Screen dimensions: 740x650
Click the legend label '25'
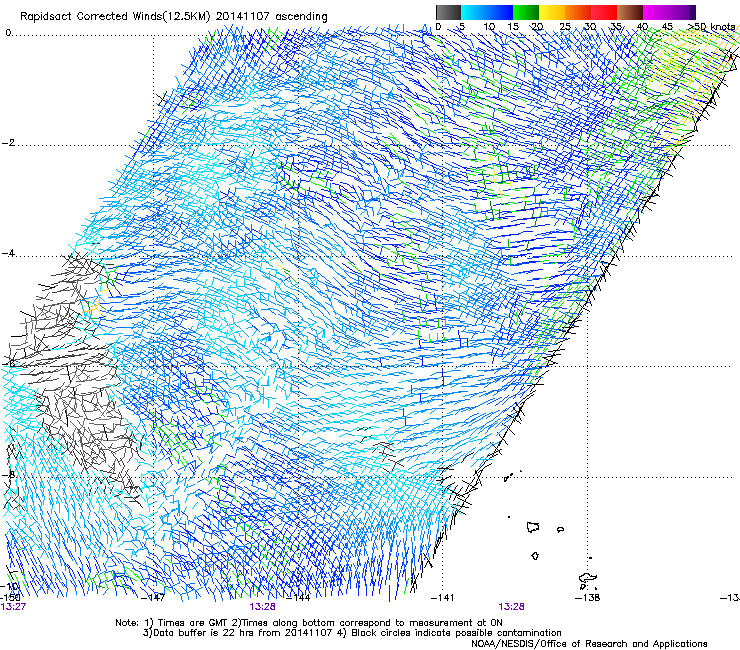coord(565,27)
